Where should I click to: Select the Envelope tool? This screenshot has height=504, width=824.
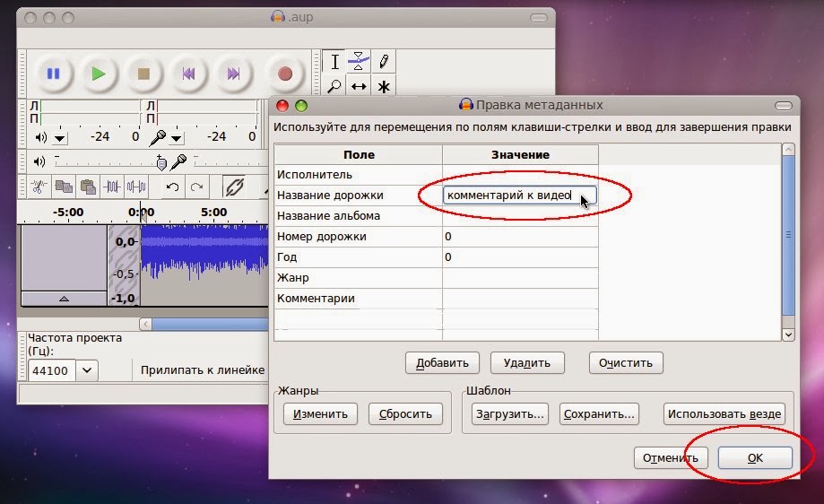pos(359,62)
